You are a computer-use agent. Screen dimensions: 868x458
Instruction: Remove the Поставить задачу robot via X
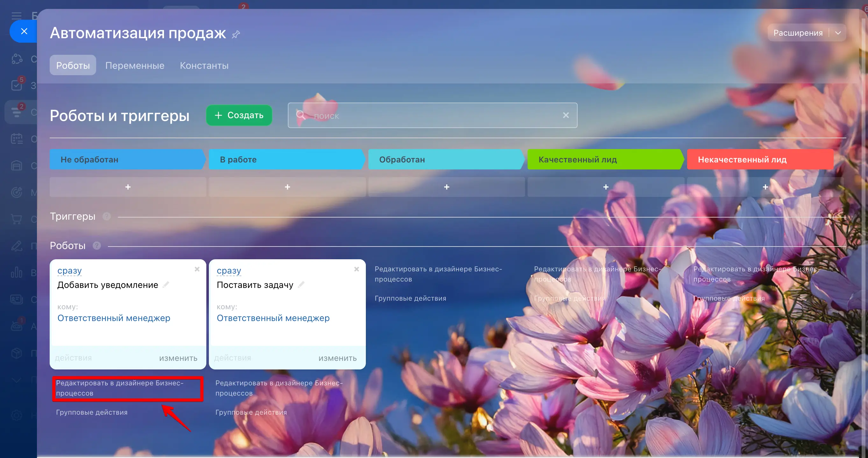click(357, 269)
